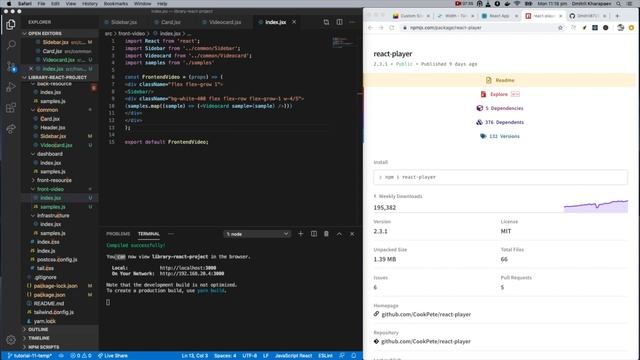Viewport: 640px width, 360px height.
Task: Collapse the dashboard folder
Action: (x=49, y=154)
